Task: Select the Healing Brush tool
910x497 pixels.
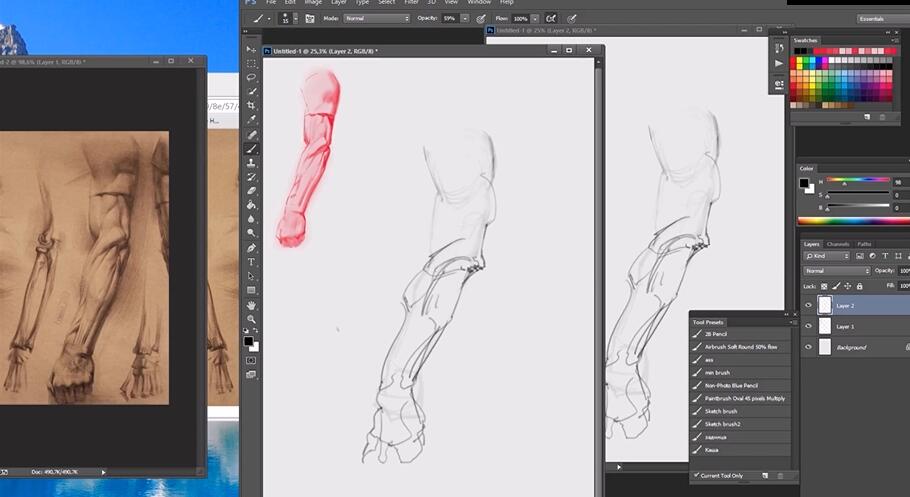Action: coord(251,135)
